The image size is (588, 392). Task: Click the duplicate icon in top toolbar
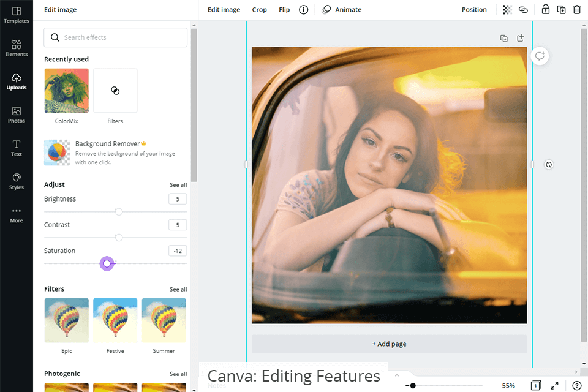[x=562, y=10]
